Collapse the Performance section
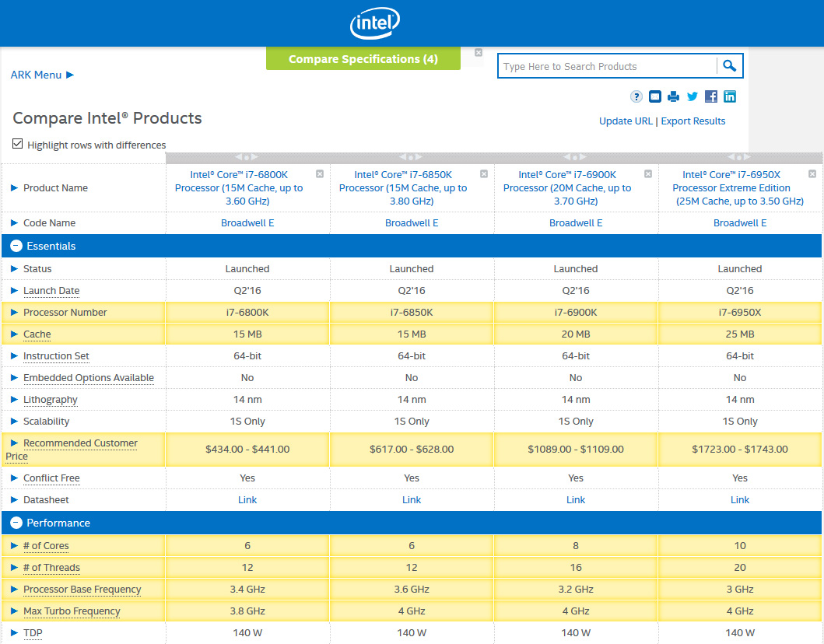Screen dimensions: 824x644 point(16,523)
